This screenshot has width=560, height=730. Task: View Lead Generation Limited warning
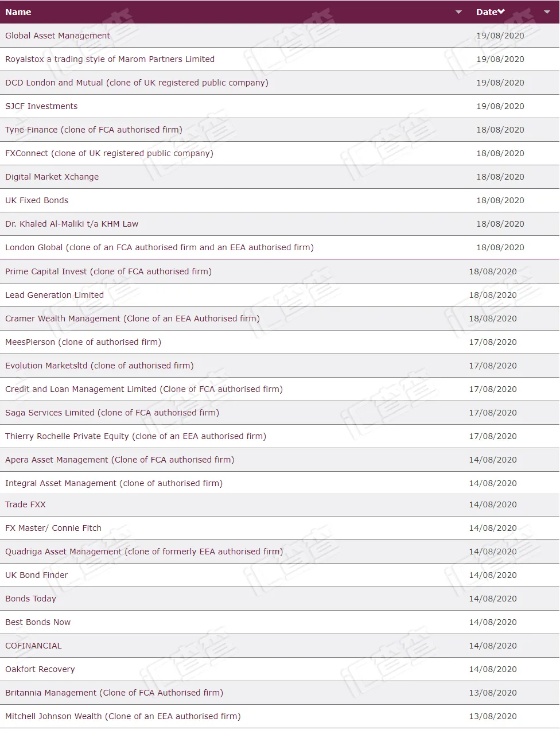[x=55, y=295]
